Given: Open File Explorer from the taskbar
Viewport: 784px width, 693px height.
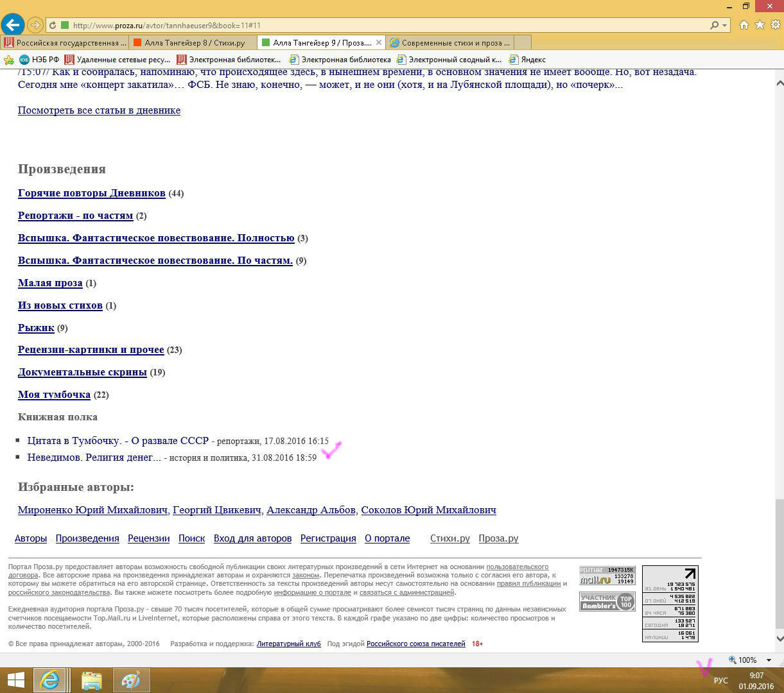Looking at the screenshot, I should [92, 680].
